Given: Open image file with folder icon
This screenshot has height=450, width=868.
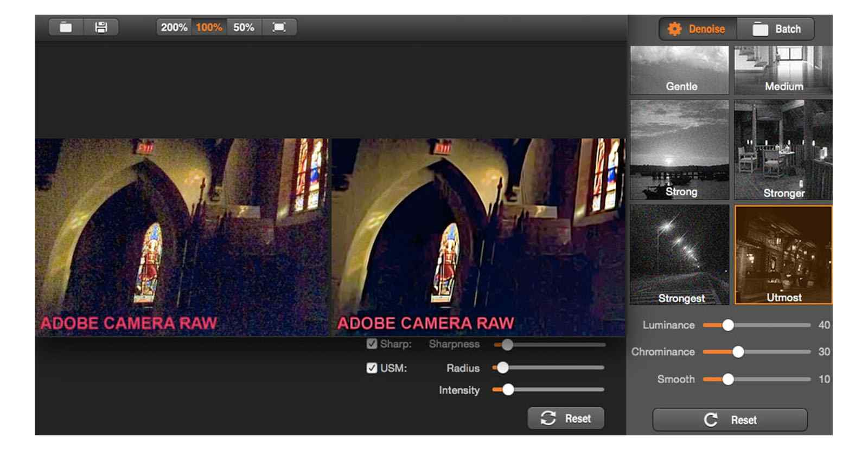Looking at the screenshot, I should [x=66, y=27].
